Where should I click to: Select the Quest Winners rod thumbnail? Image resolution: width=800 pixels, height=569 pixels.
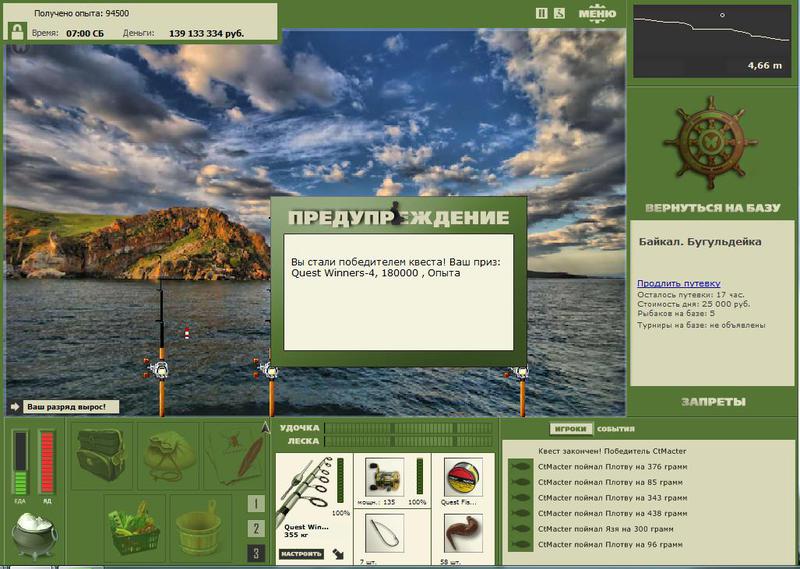tap(306, 492)
